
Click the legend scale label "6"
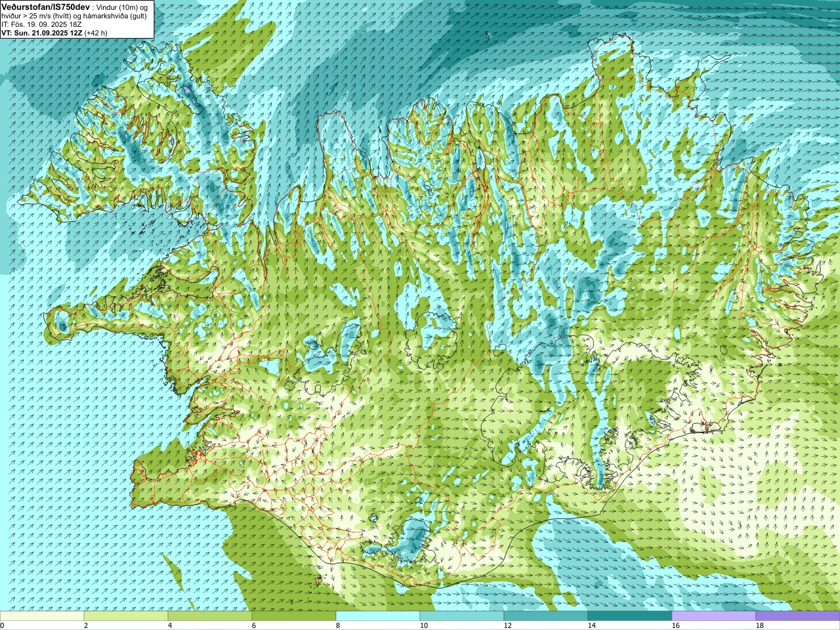click(254, 625)
